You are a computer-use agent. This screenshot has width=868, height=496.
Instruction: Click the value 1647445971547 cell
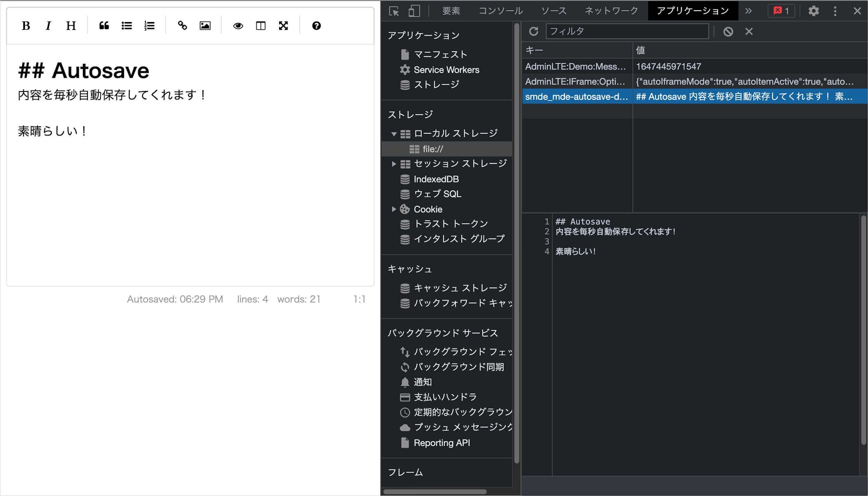(750, 66)
